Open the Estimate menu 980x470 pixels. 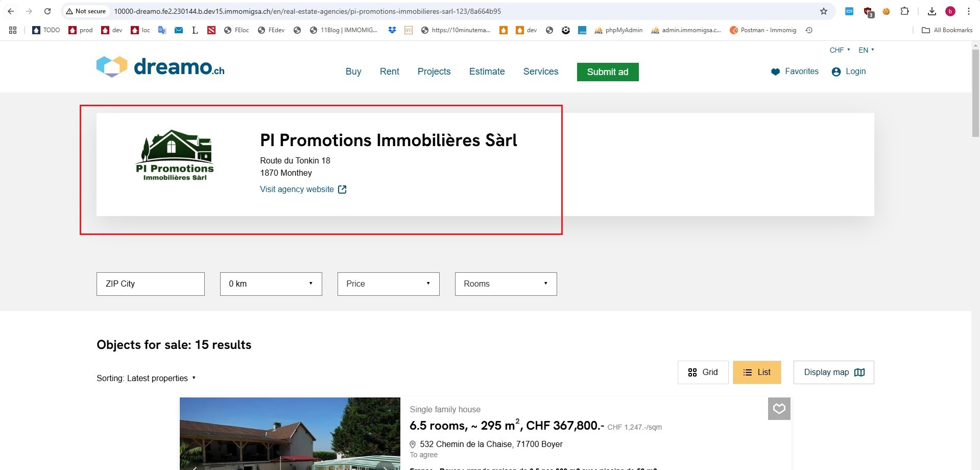(x=487, y=72)
